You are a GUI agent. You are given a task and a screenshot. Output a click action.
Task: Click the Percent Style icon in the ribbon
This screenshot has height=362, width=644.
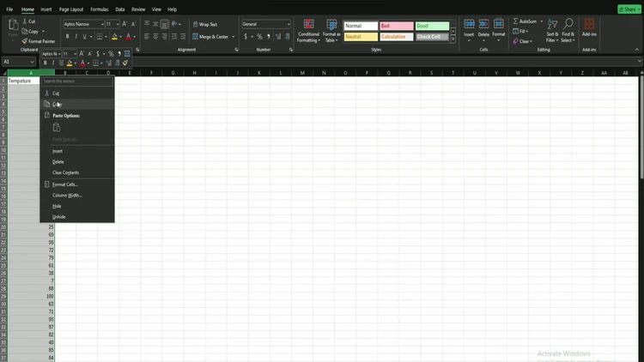coord(259,37)
